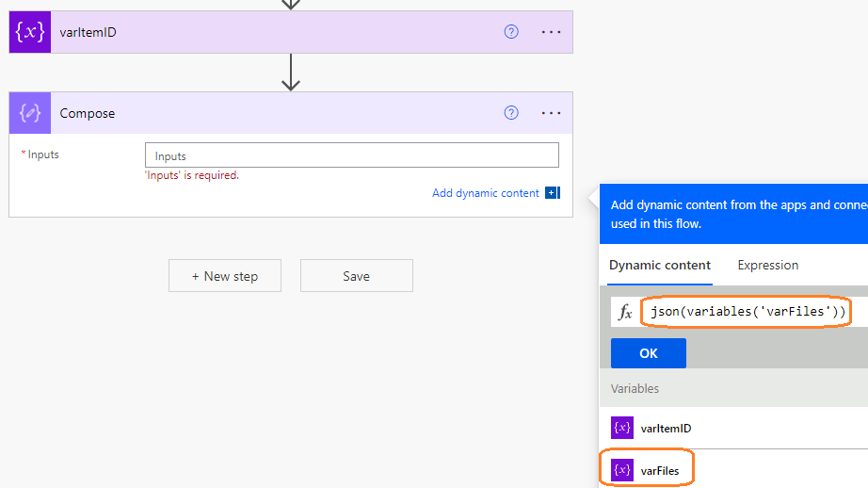Open help for Compose action

coord(511,113)
